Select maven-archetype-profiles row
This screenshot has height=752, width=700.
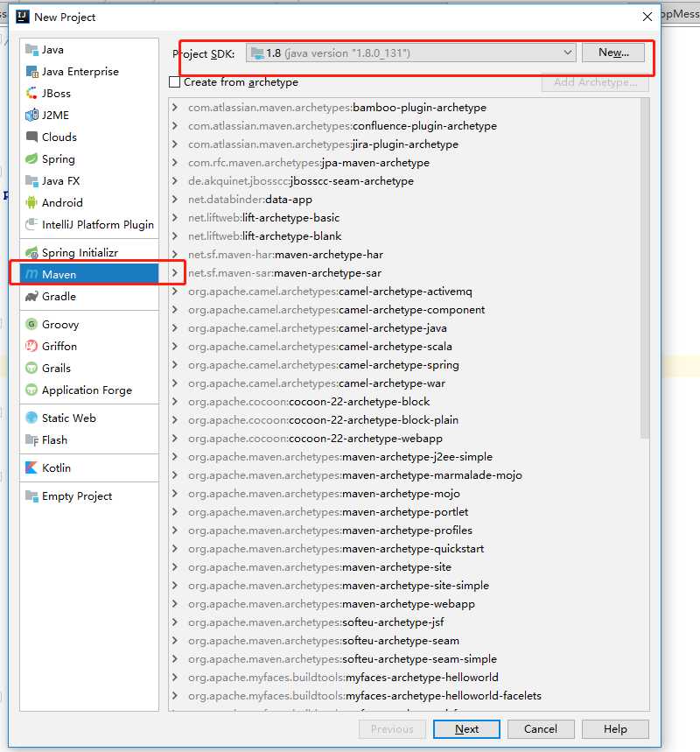coord(405,531)
